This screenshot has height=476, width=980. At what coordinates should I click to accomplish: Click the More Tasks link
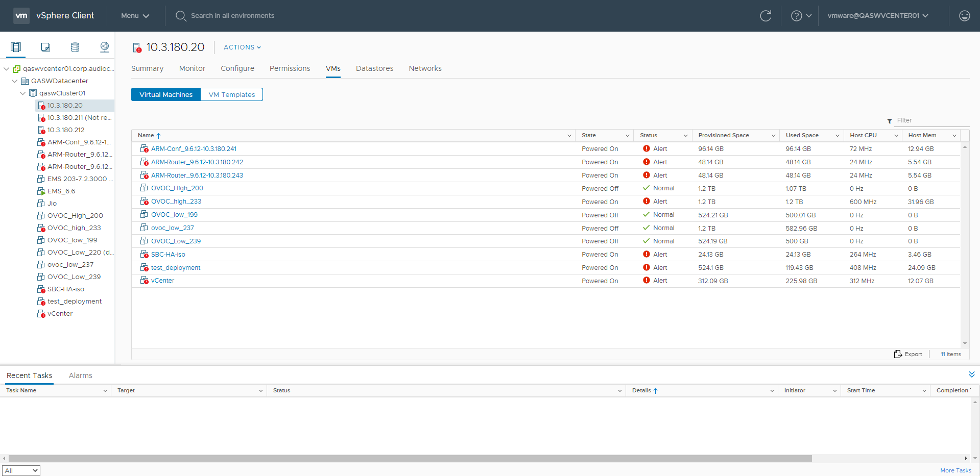[955, 470]
